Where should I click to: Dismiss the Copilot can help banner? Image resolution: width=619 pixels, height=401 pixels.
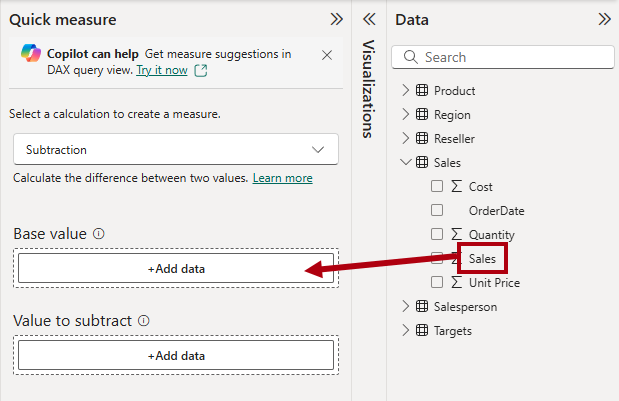[327, 55]
